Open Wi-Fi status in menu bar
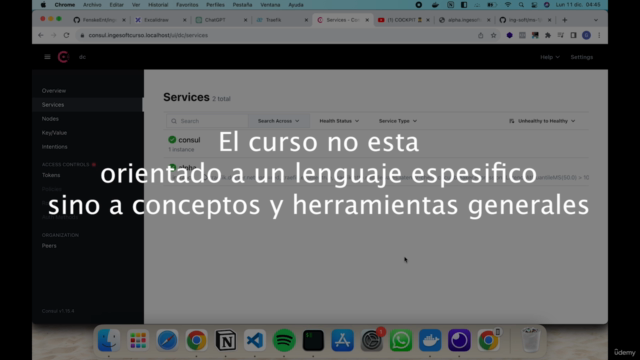The image size is (640, 360). click(508, 5)
